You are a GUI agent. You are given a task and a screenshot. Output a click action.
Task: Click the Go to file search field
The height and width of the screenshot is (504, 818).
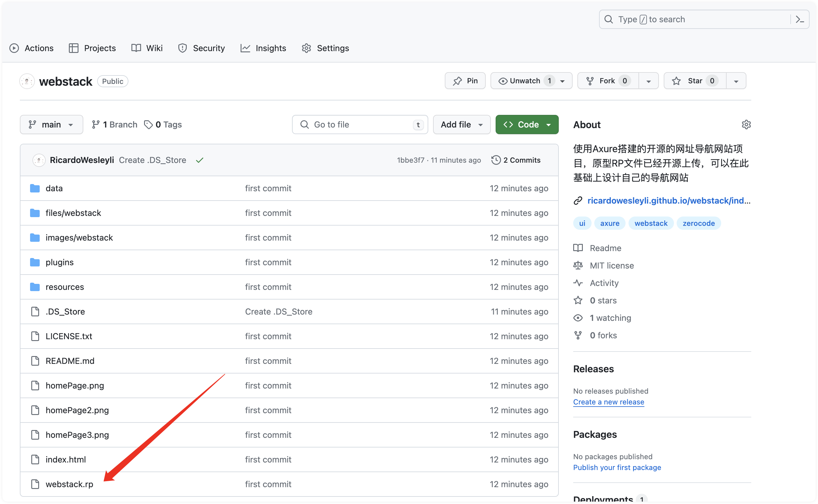360,125
